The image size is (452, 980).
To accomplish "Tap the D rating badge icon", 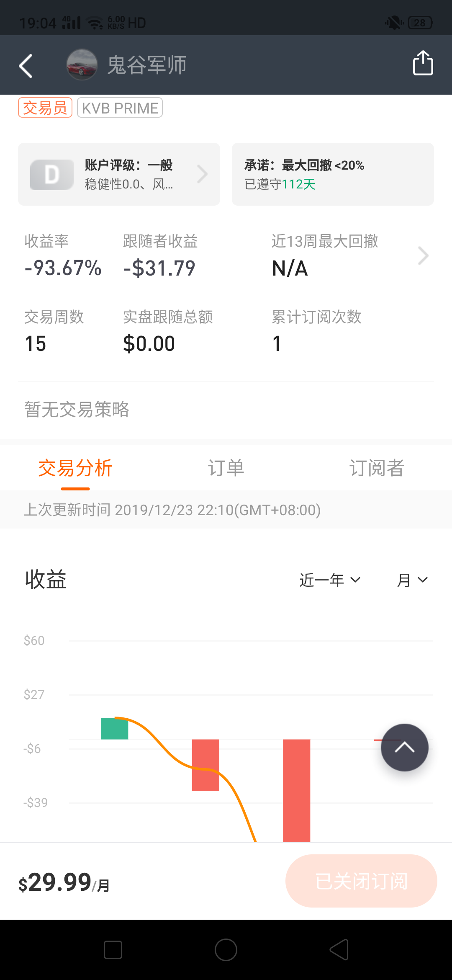I will 52,175.
